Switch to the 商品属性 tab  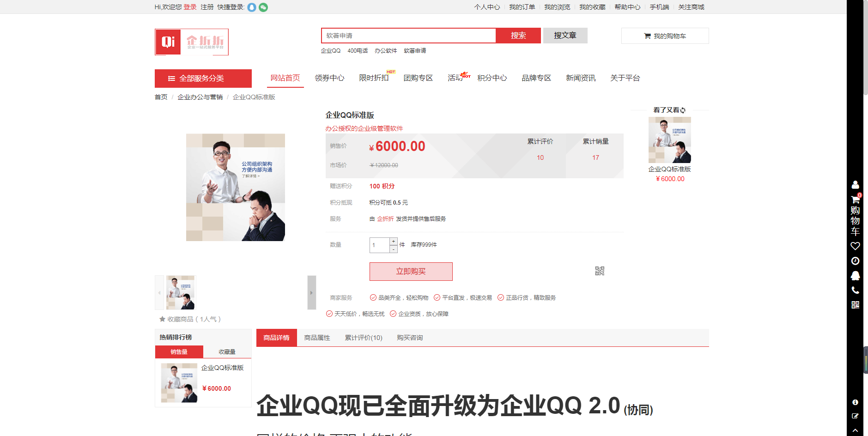point(317,338)
